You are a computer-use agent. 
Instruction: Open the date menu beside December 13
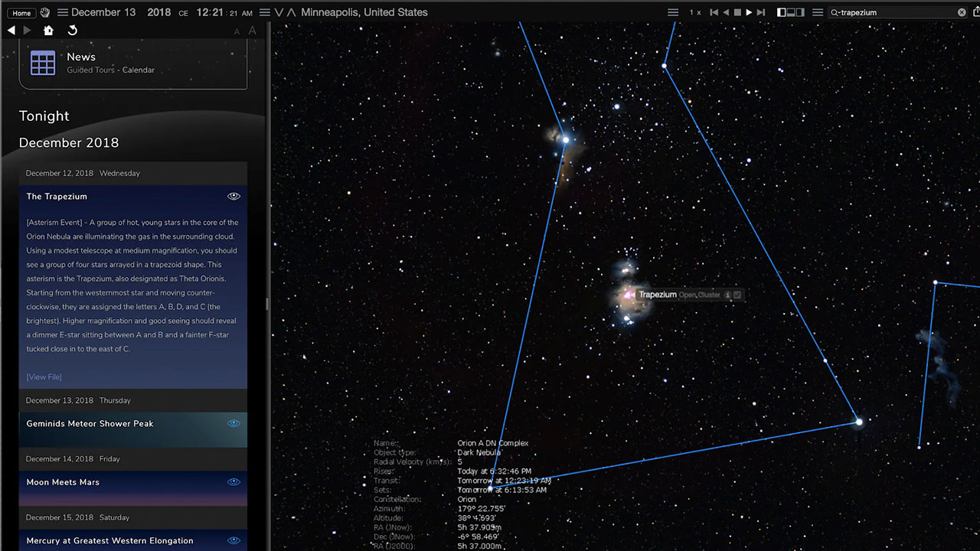[63, 12]
